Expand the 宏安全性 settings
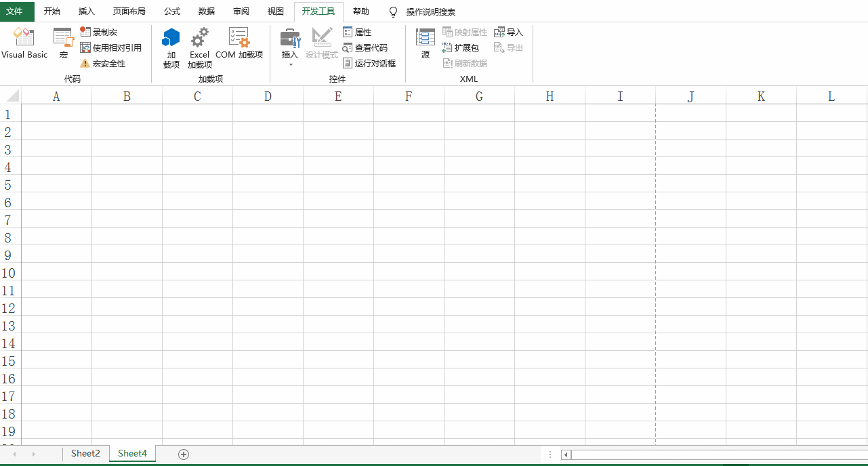868x466 pixels. click(109, 63)
